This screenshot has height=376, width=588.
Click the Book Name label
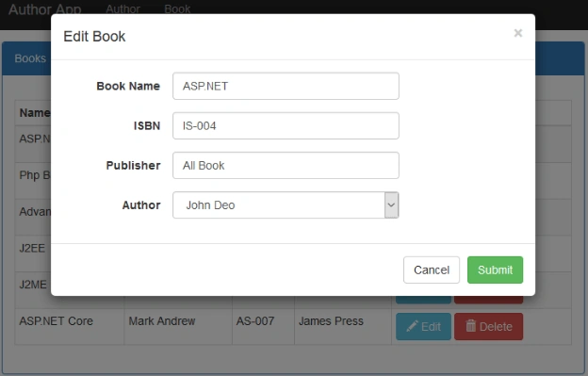coord(128,86)
